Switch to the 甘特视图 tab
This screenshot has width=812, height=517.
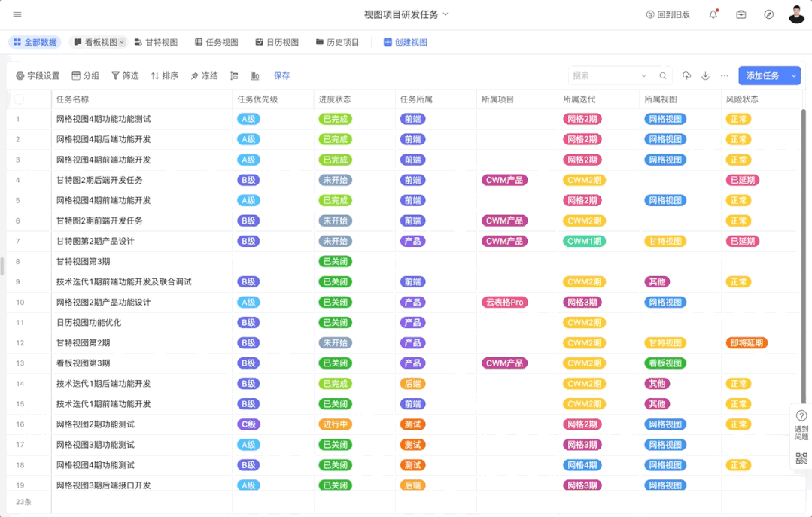156,43
